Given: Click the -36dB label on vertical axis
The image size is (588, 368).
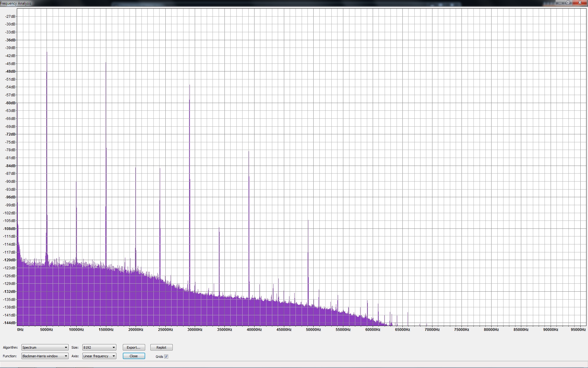Looking at the screenshot, I should coord(10,40).
